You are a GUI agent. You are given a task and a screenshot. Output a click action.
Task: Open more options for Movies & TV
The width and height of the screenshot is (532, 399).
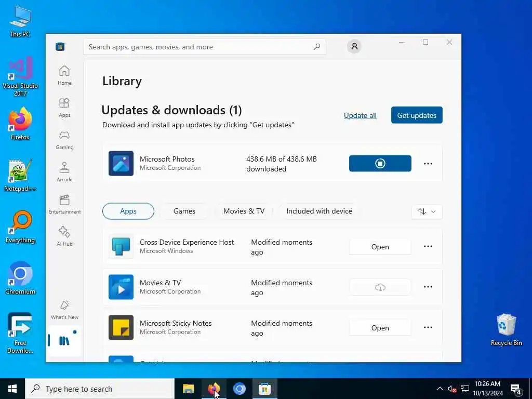coord(428,287)
